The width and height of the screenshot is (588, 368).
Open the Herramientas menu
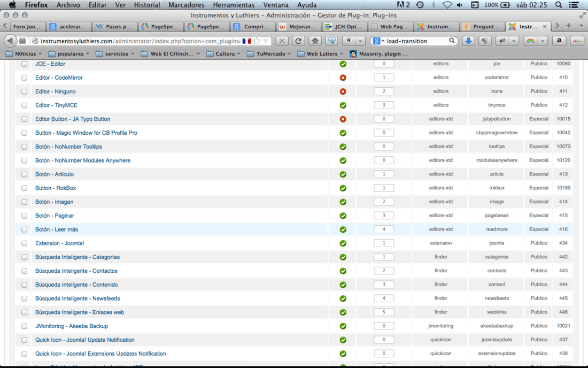[x=234, y=5]
